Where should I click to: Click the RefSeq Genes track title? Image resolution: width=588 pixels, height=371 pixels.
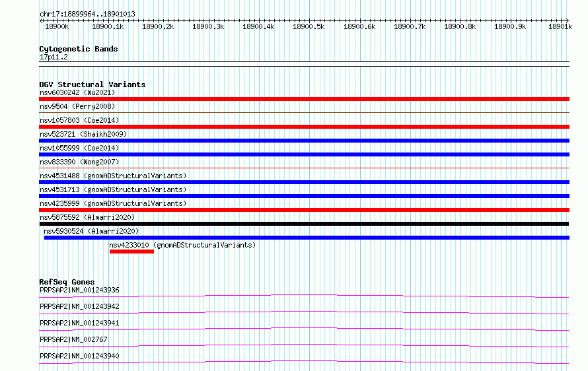click(67, 282)
